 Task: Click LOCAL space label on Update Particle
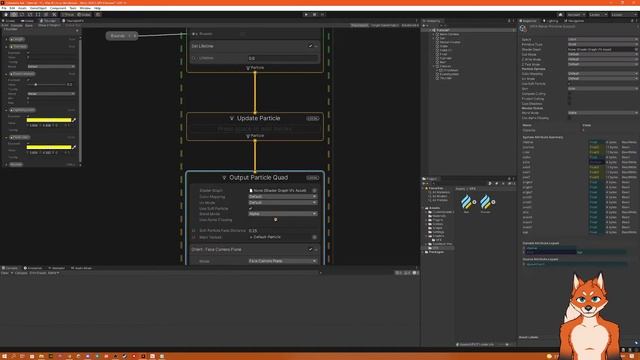coord(313,118)
